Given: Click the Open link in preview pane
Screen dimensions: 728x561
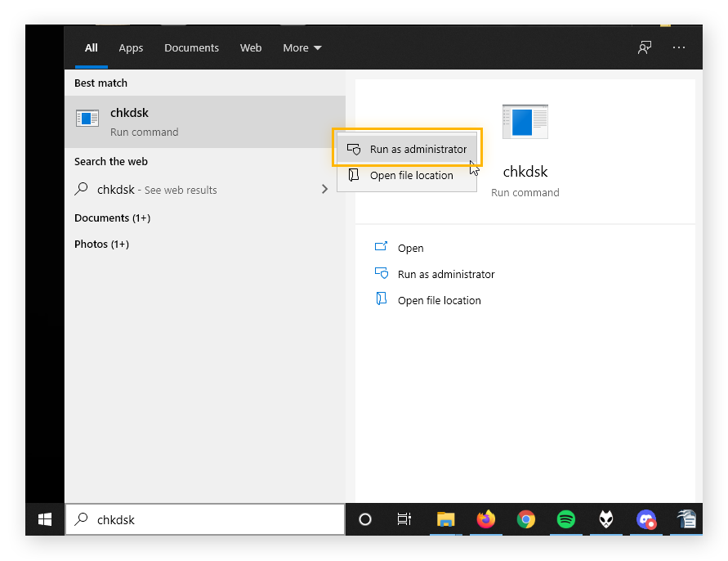Looking at the screenshot, I should tap(411, 248).
